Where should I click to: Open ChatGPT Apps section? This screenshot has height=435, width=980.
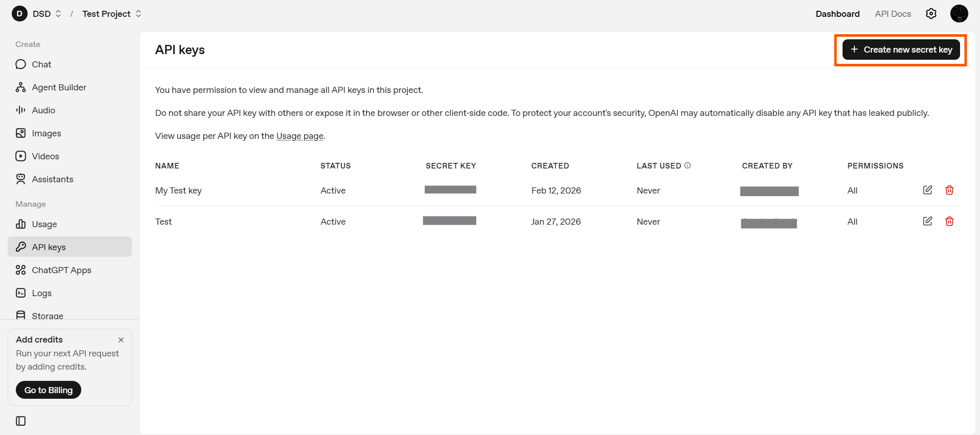(x=61, y=270)
